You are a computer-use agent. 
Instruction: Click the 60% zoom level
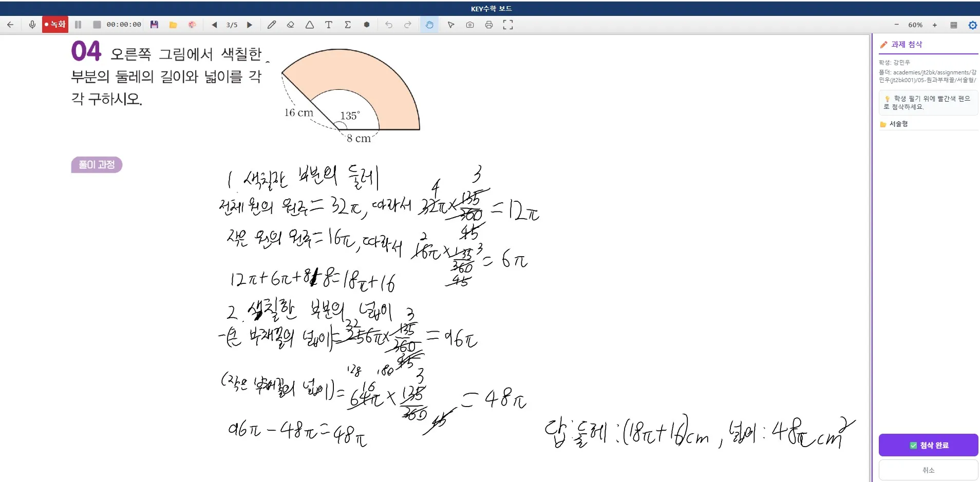pyautogui.click(x=915, y=25)
